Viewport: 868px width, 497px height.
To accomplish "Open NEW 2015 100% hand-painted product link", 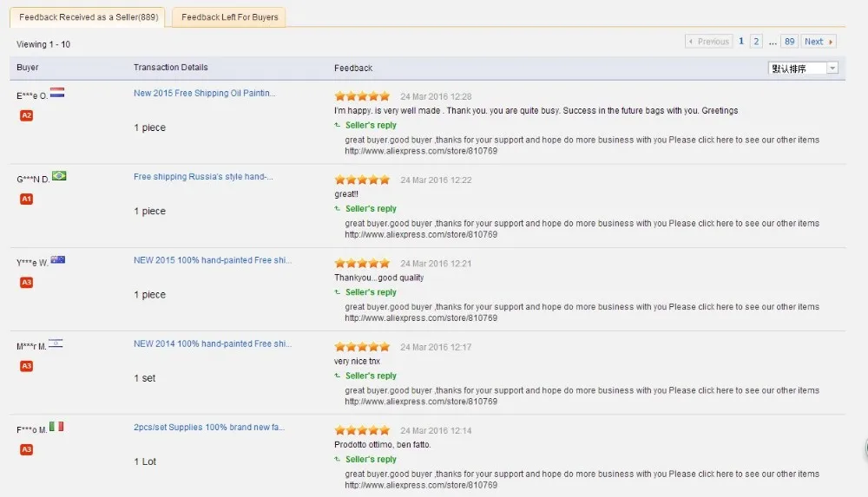I will click(213, 260).
